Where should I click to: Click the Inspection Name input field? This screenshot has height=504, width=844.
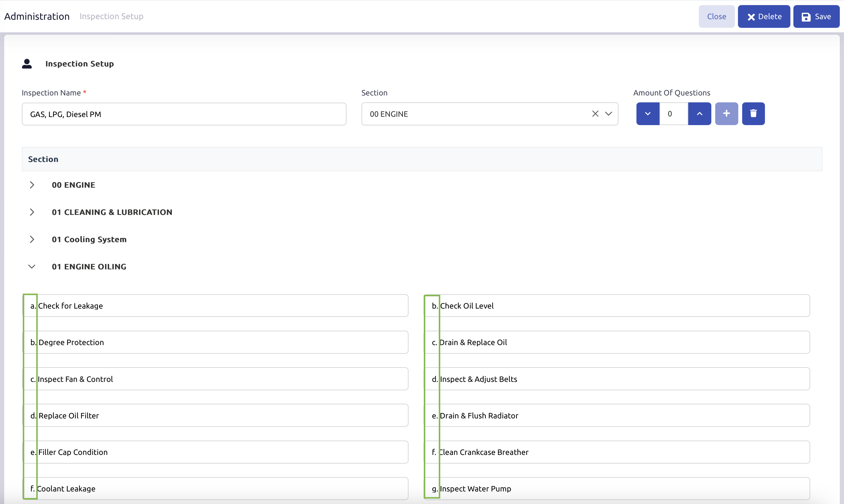pyautogui.click(x=184, y=114)
